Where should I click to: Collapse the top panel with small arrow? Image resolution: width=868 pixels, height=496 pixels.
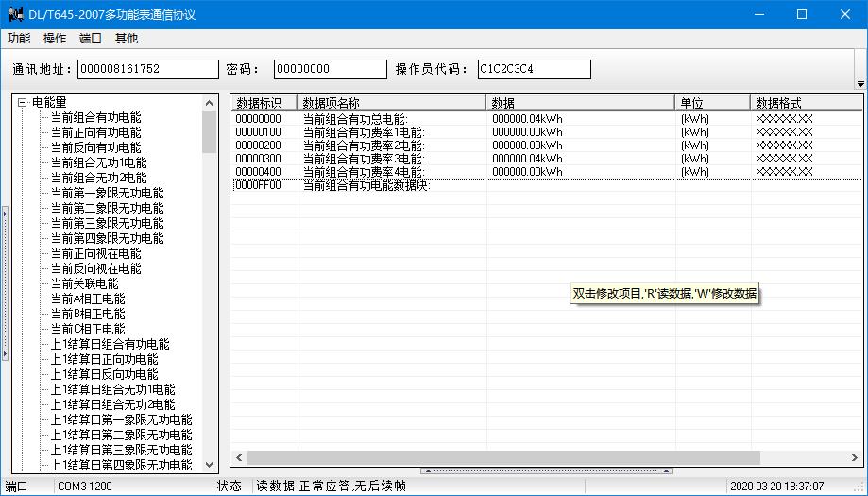pyautogui.click(x=859, y=84)
